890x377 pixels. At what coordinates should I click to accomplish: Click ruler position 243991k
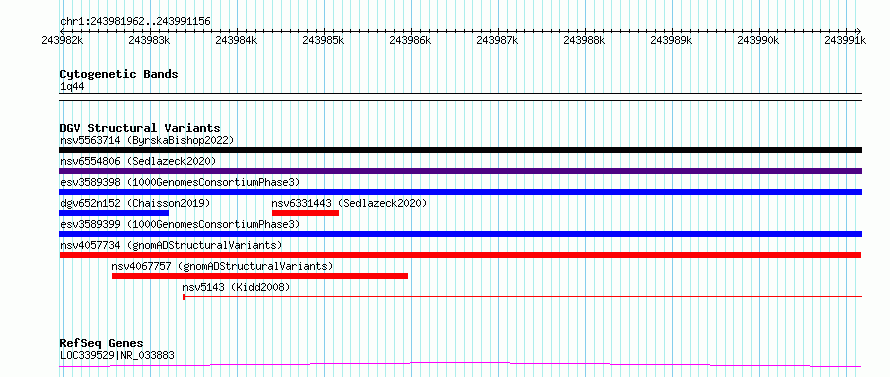click(x=845, y=40)
